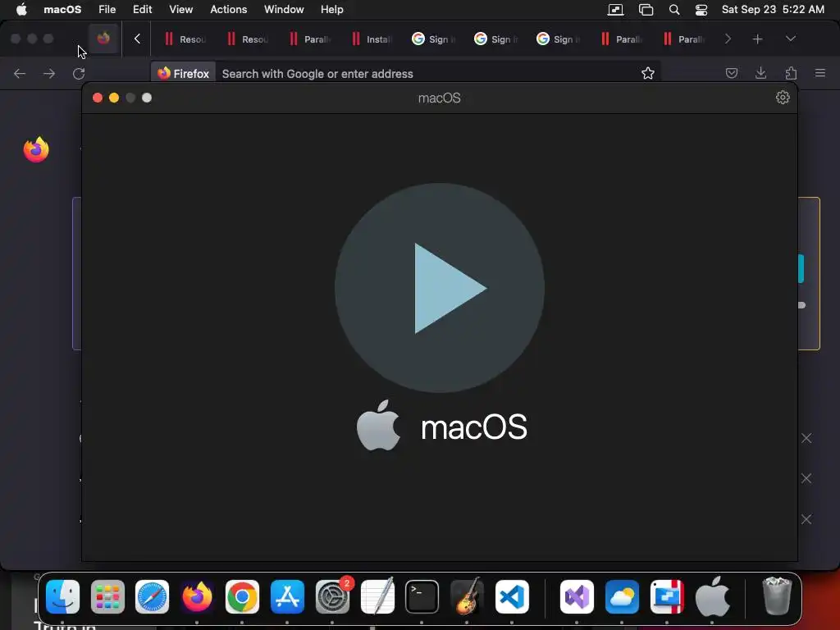This screenshot has width=840, height=630.
Task: Open Save to Pocket in Firefox
Action: click(x=731, y=73)
